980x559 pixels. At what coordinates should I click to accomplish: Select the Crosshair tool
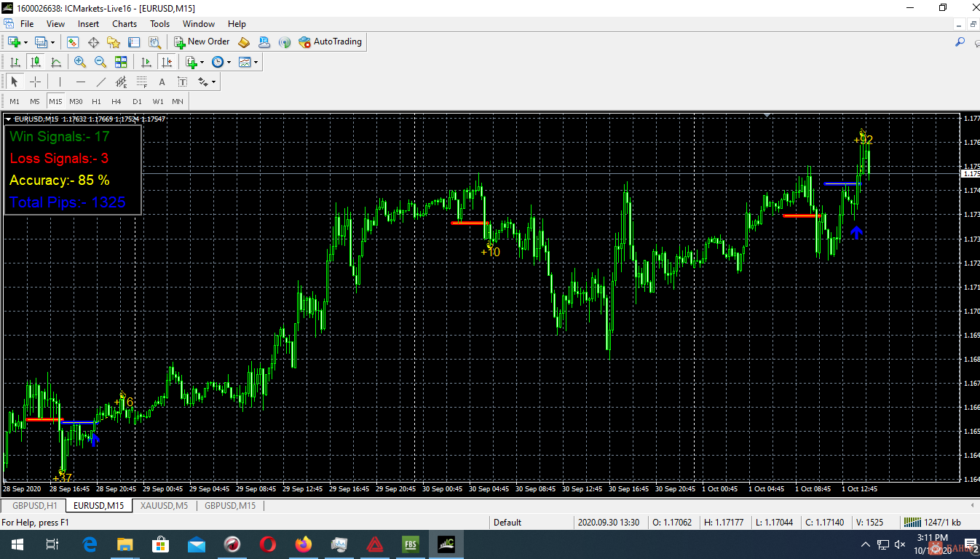(35, 82)
